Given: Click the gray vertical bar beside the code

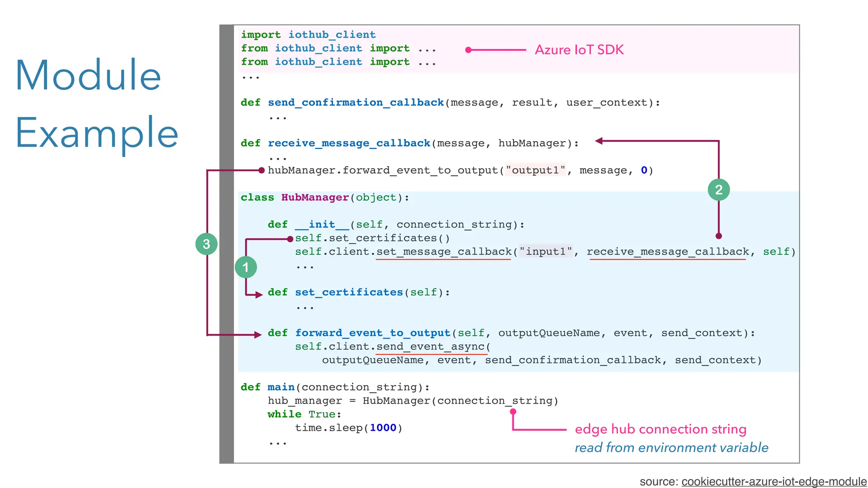Looking at the screenshot, I should (227, 244).
